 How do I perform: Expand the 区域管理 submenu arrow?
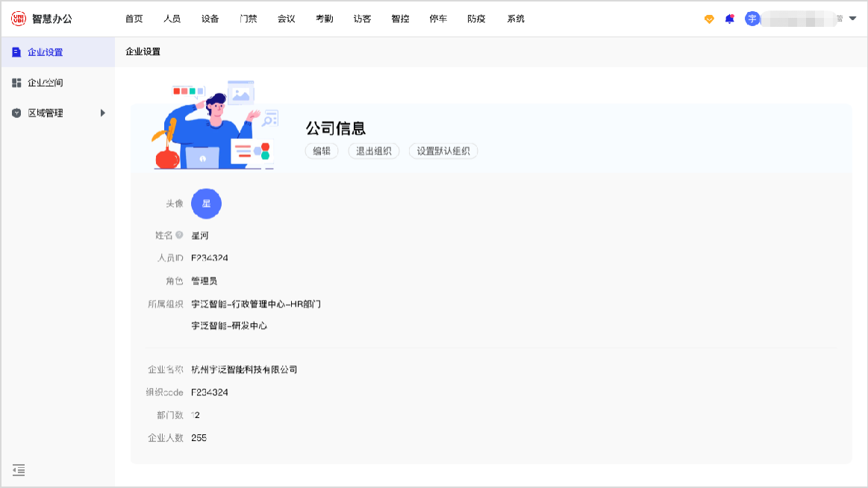click(x=103, y=113)
